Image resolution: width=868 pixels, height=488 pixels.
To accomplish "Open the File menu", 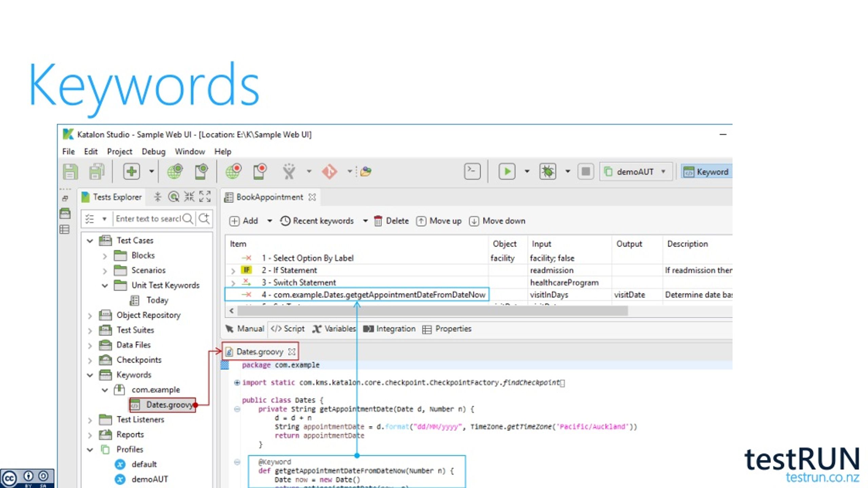I will click(x=68, y=151).
